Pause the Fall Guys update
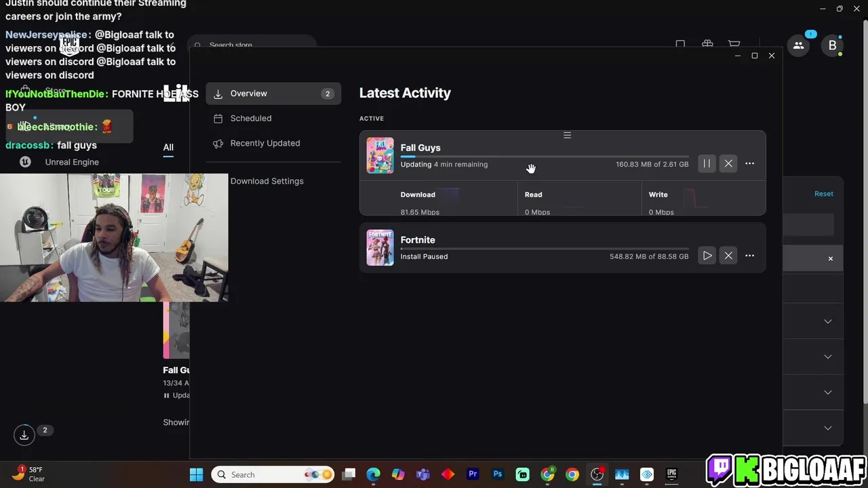868x488 pixels. 707,163
